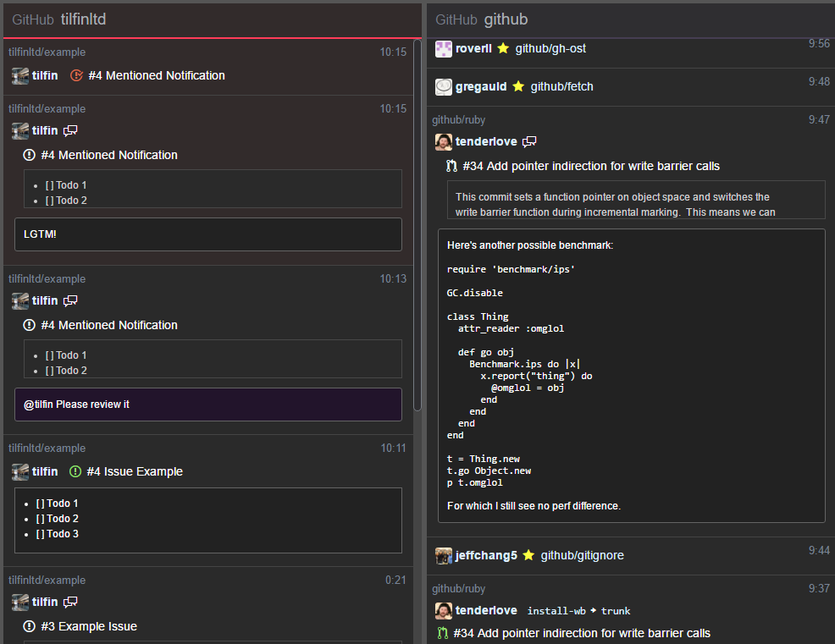Click the github/ruby label at 9:37
Image resolution: width=835 pixels, height=644 pixels.
tap(458, 589)
